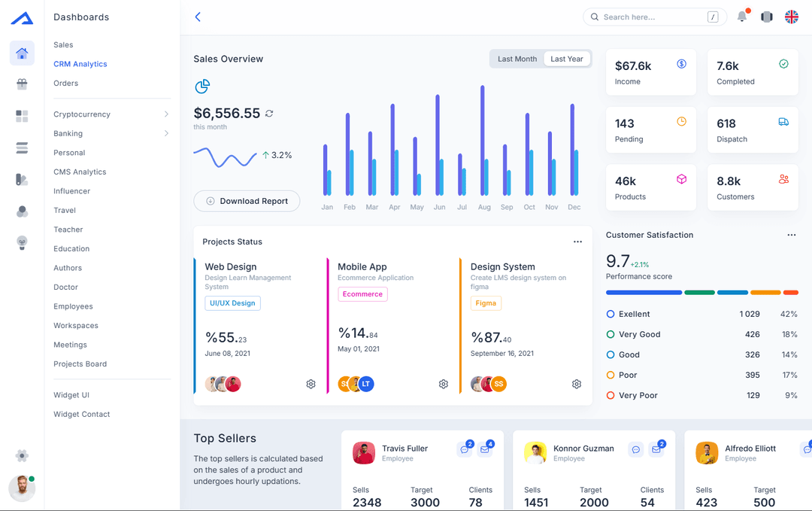Click the gift box icon in sidebar
Image resolution: width=812 pixels, height=511 pixels.
click(x=22, y=84)
